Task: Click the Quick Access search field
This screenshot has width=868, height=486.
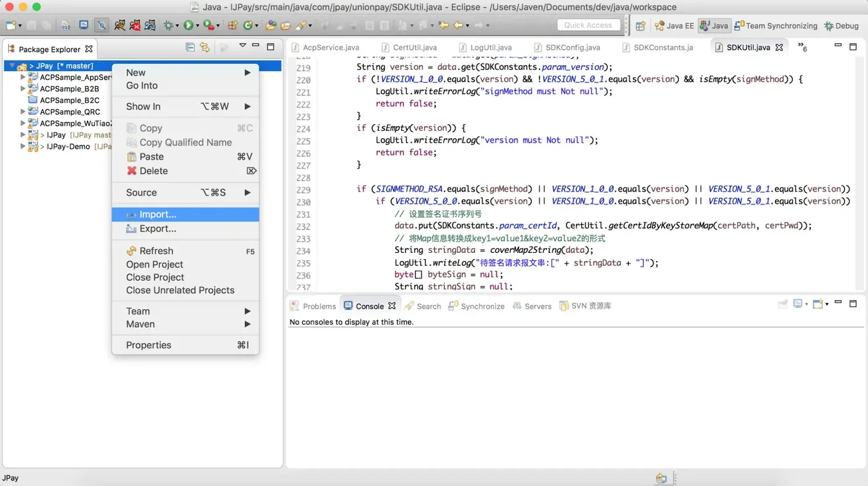Action: click(588, 25)
